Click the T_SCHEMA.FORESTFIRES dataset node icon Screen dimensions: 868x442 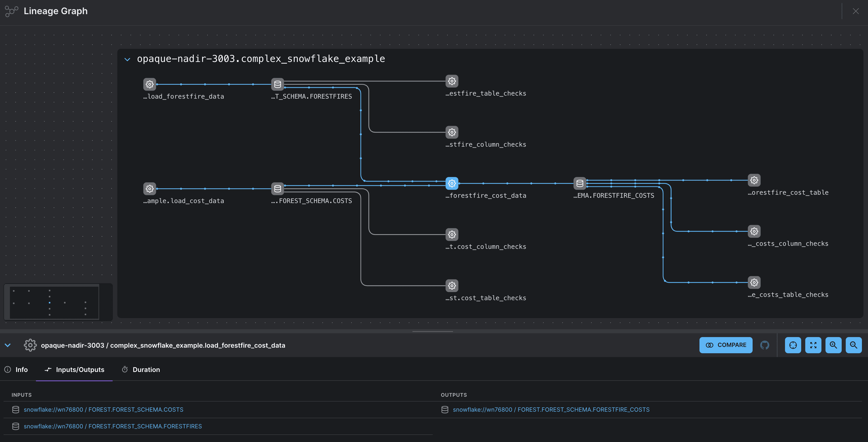277,84
